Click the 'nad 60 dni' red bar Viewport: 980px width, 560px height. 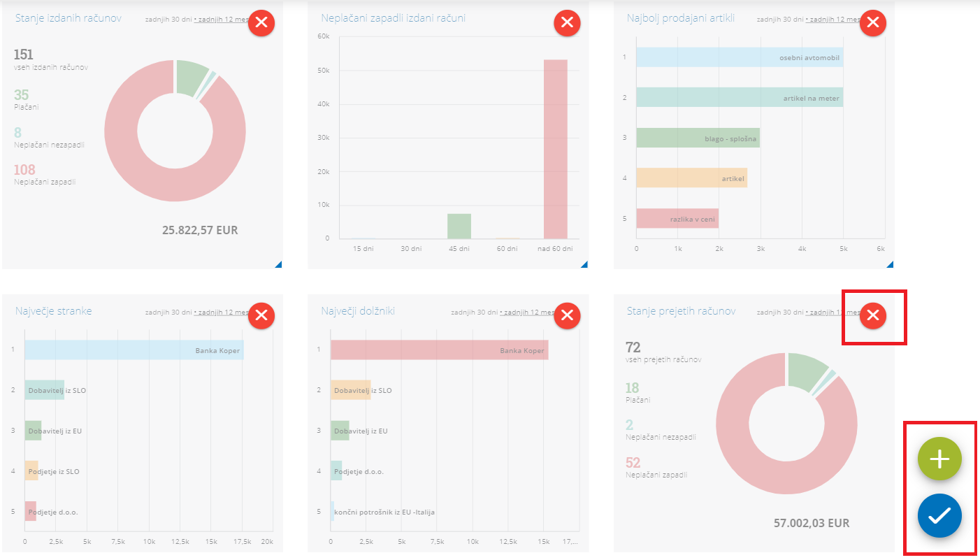tap(556, 149)
